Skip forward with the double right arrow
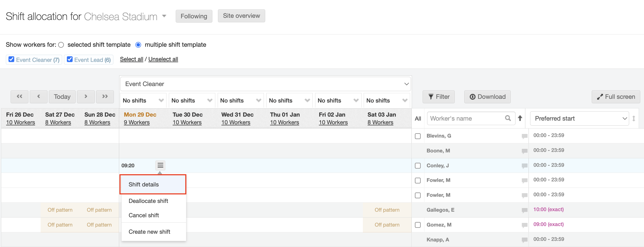 (105, 97)
